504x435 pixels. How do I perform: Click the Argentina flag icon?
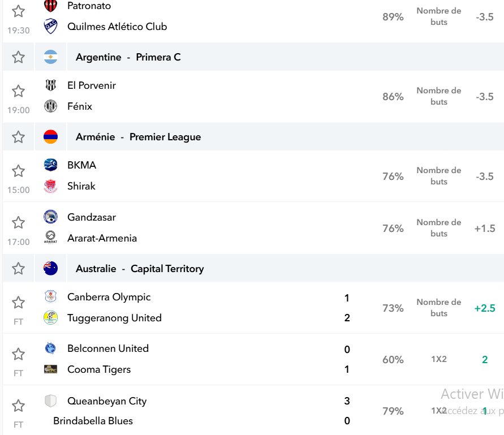click(50, 57)
